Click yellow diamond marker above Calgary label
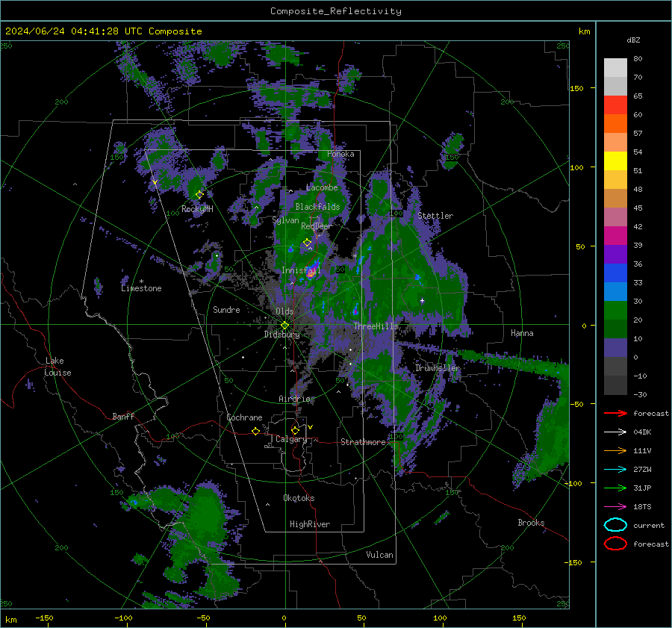The height and width of the screenshot is (628, 672). coord(295,430)
